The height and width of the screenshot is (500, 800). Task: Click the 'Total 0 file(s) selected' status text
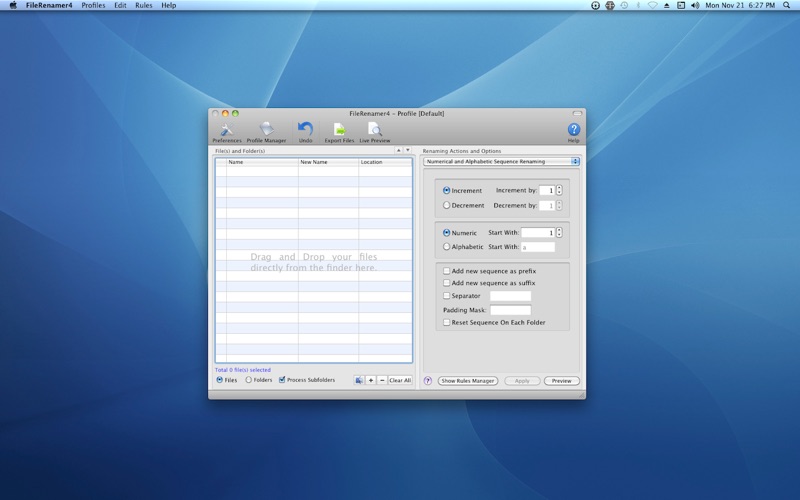pos(243,370)
